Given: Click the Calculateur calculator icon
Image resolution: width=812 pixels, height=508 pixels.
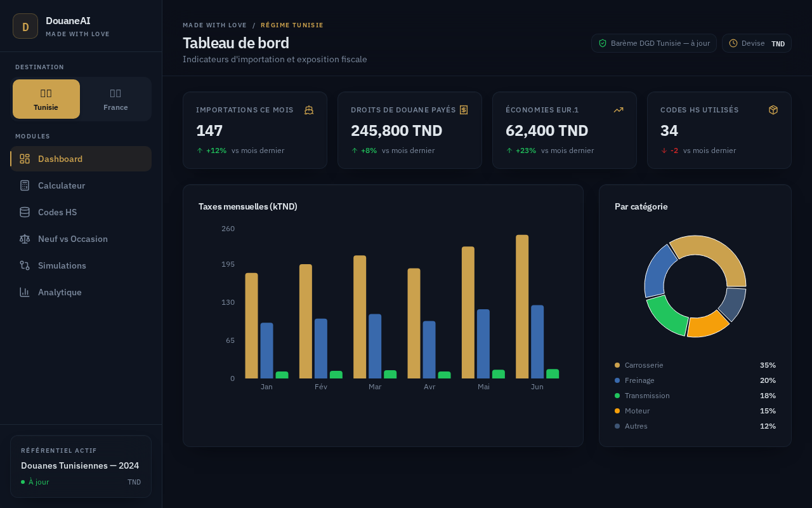Looking at the screenshot, I should pyautogui.click(x=25, y=185).
